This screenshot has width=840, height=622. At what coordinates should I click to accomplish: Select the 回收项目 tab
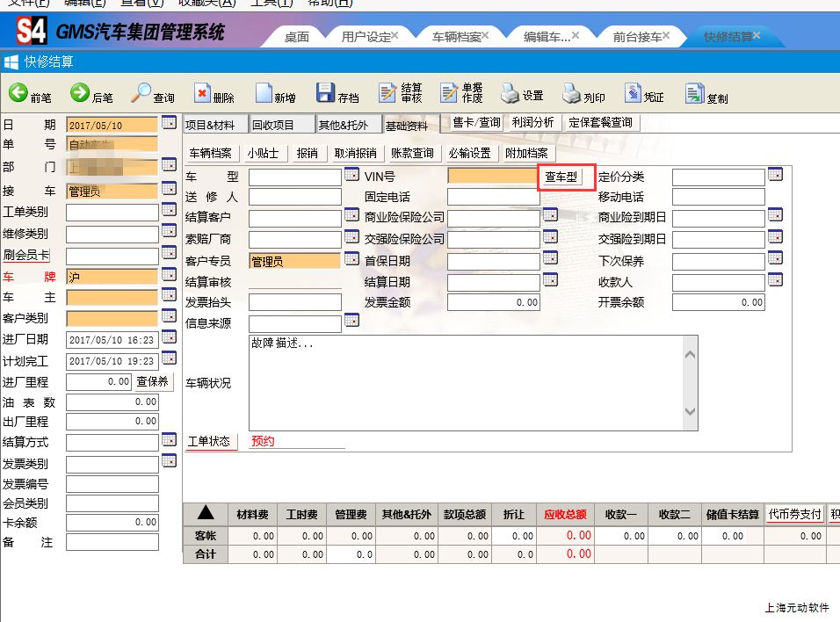(281, 125)
